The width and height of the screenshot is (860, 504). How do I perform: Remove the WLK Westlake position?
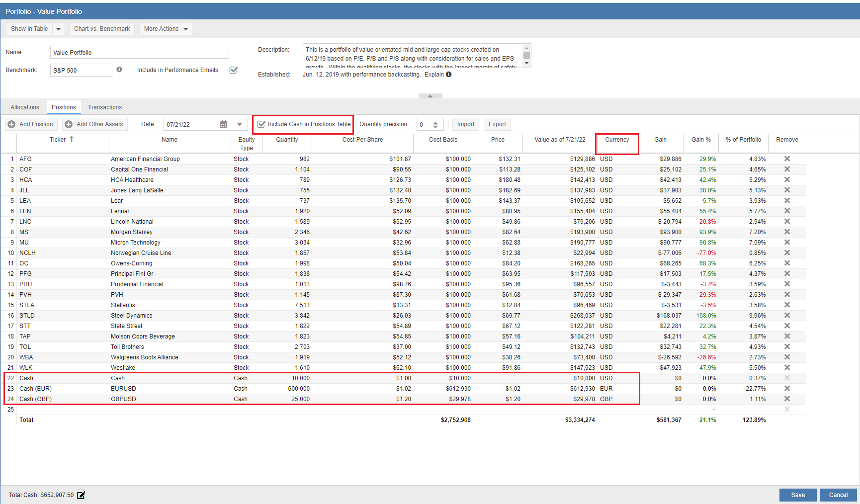pos(787,368)
